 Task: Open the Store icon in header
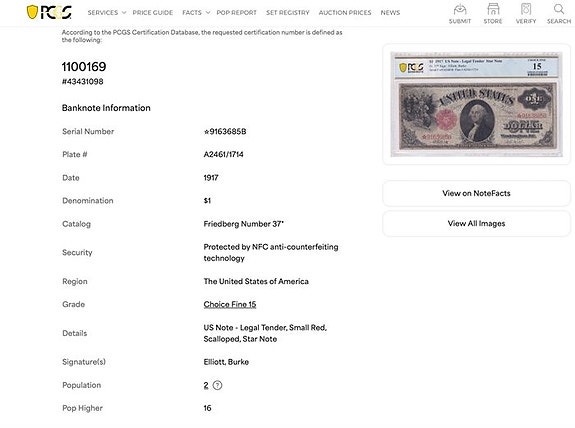click(x=493, y=9)
